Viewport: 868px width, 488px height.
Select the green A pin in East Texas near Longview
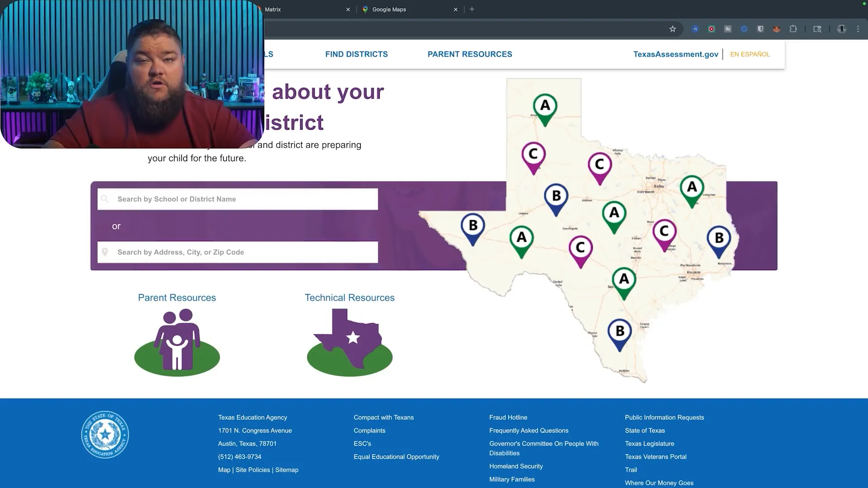click(x=692, y=192)
